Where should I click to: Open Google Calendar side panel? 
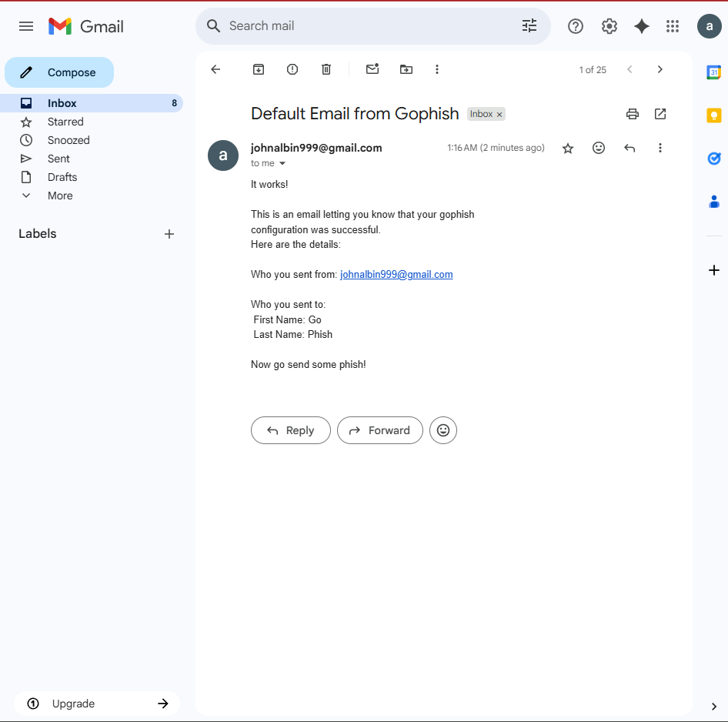713,72
